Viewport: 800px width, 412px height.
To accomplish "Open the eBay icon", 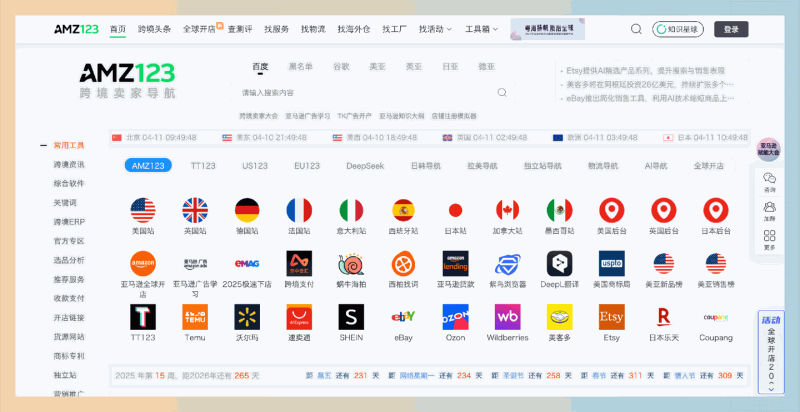I will click(403, 317).
